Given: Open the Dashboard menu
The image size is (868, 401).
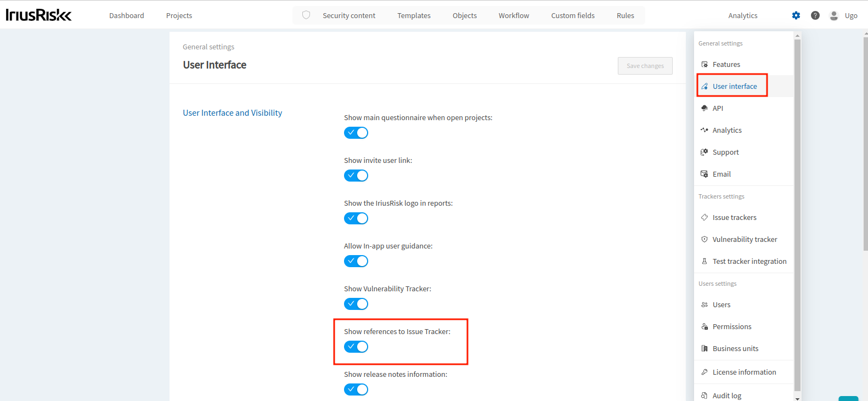Looking at the screenshot, I should tap(127, 15).
